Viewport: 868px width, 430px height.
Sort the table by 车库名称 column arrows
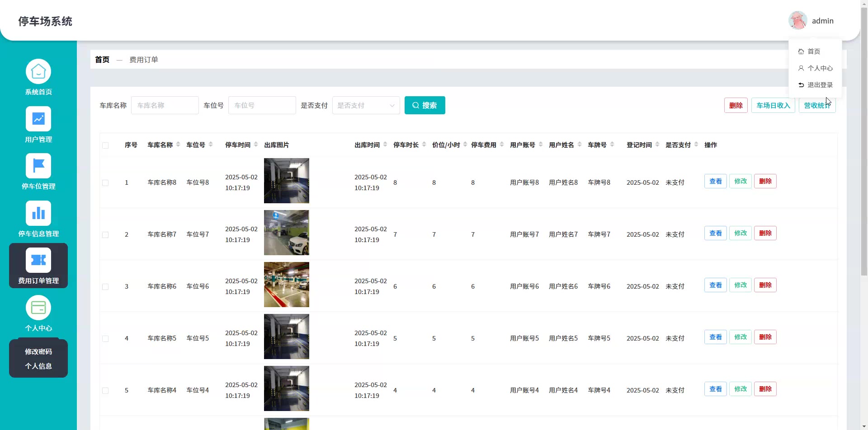click(x=178, y=145)
